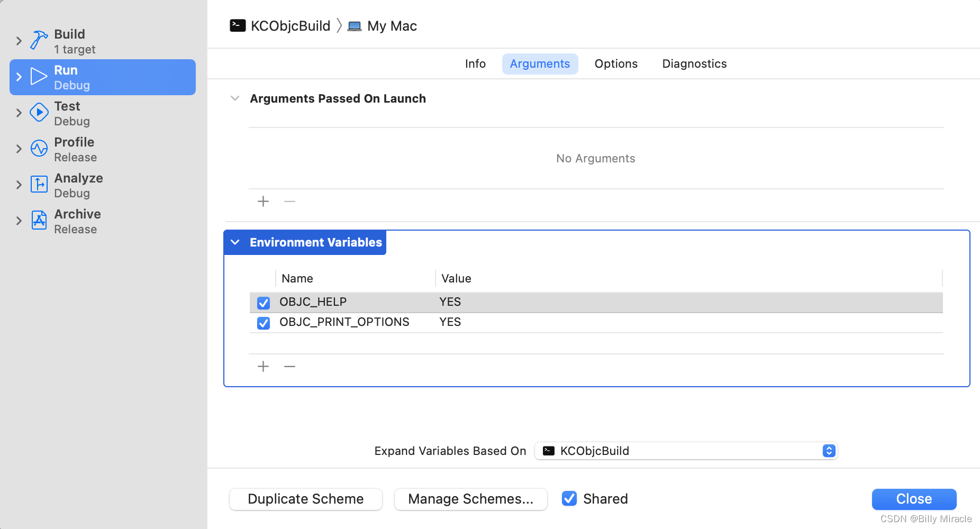Select the Profile instrument icon
980x529 pixels.
tap(39, 149)
